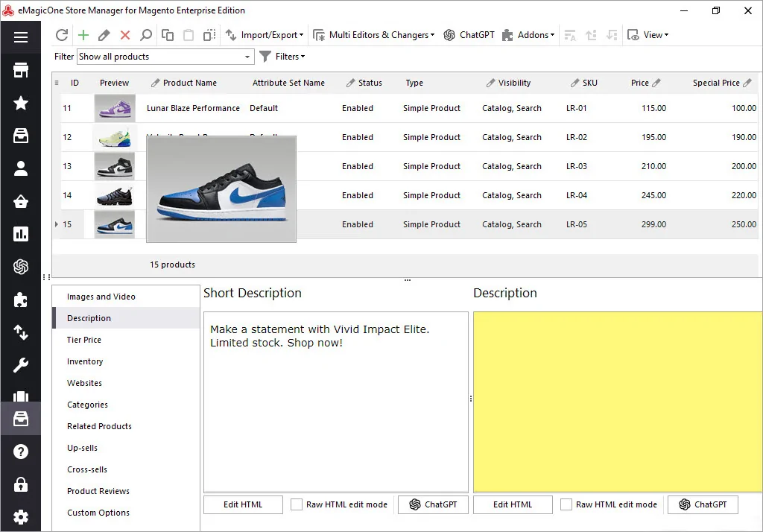Viewport: 763px width, 532px height.
Task: Open the Cross-sells tab
Action: 126,469
